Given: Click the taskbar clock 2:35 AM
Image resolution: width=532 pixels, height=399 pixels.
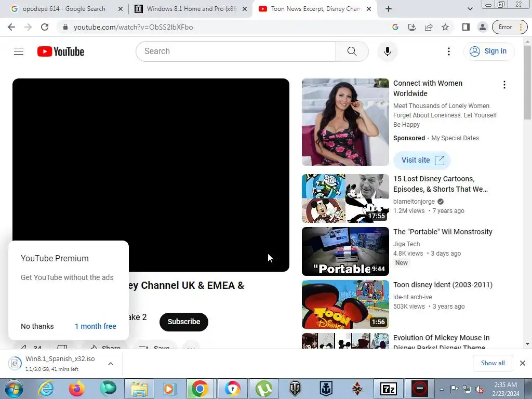Looking at the screenshot, I should pyautogui.click(x=506, y=389).
